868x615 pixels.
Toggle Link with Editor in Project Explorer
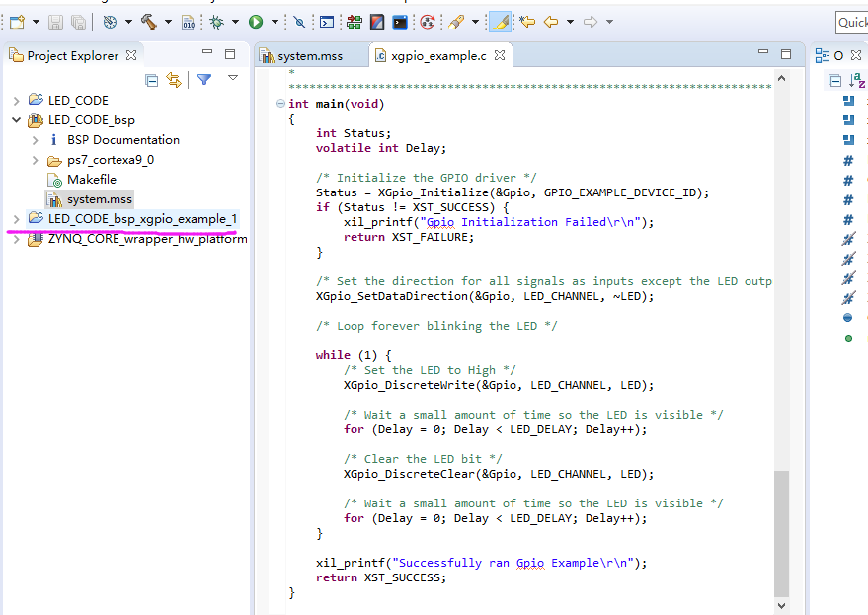coord(174,80)
